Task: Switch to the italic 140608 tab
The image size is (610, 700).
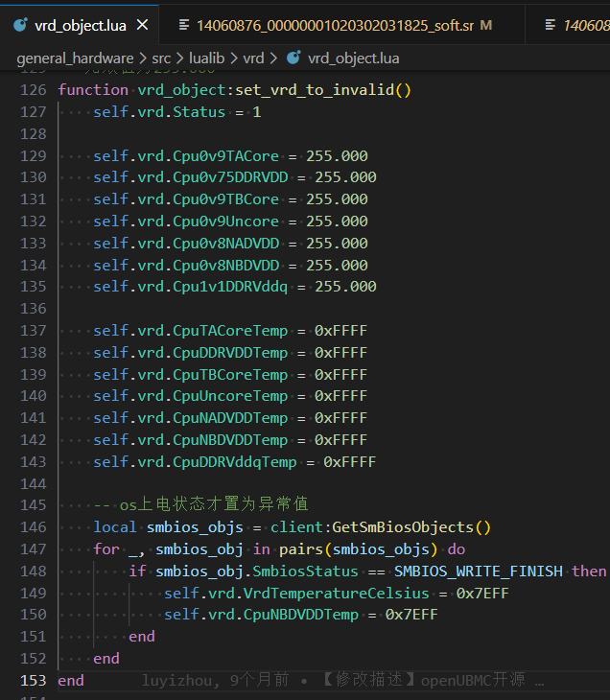Action: [585, 25]
